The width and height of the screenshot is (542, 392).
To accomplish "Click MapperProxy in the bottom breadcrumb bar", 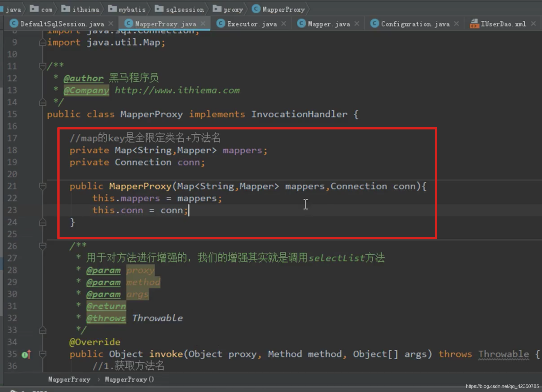I will pyautogui.click(x=69, y=379).
